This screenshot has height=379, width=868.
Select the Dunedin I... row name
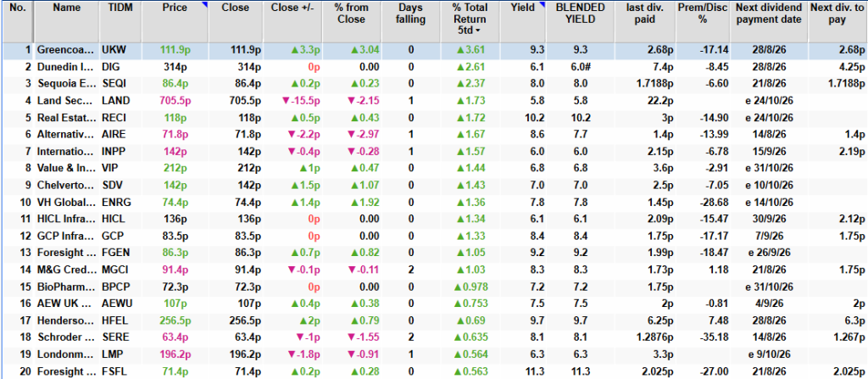tap(65, 68)
